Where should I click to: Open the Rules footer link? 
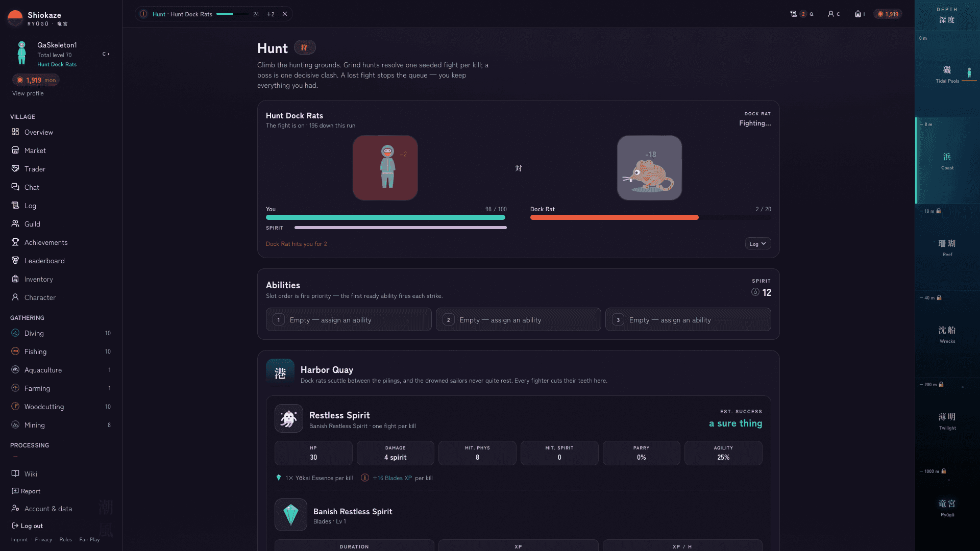(x=66, y=540)
